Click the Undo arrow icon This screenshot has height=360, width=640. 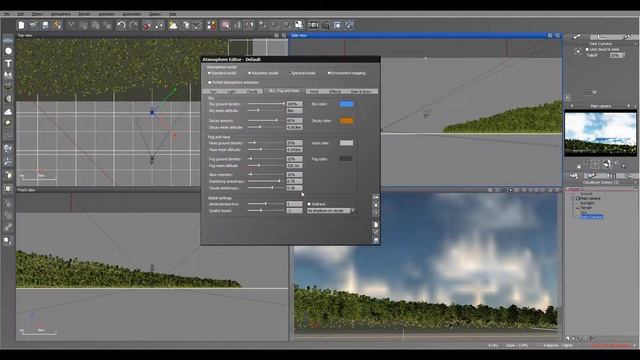[x=121, y=25]
